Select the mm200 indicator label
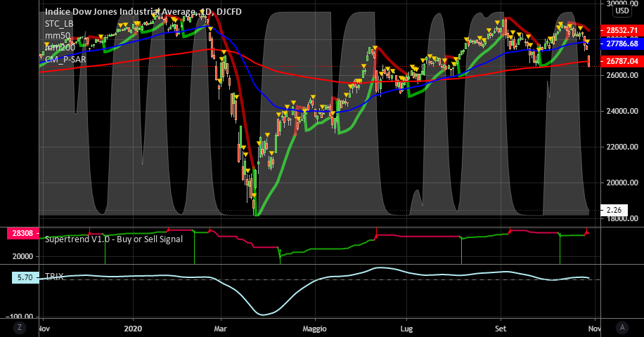This screenshot has height=337, width=644. point(60,48)
